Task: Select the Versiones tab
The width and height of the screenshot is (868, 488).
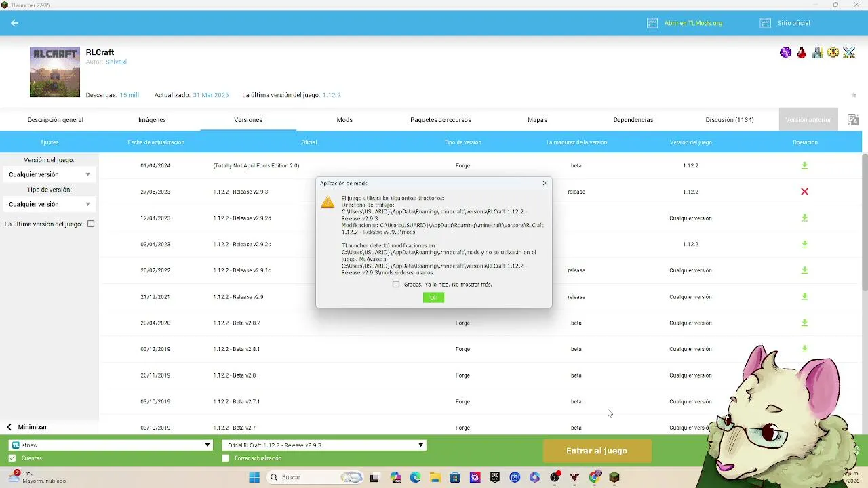Action: point(248,119)
